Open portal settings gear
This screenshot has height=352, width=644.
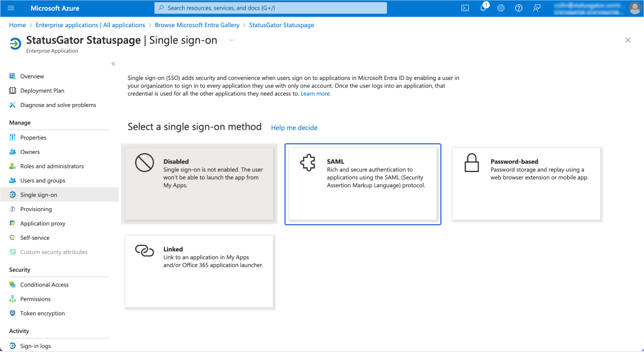pos(501,8)
